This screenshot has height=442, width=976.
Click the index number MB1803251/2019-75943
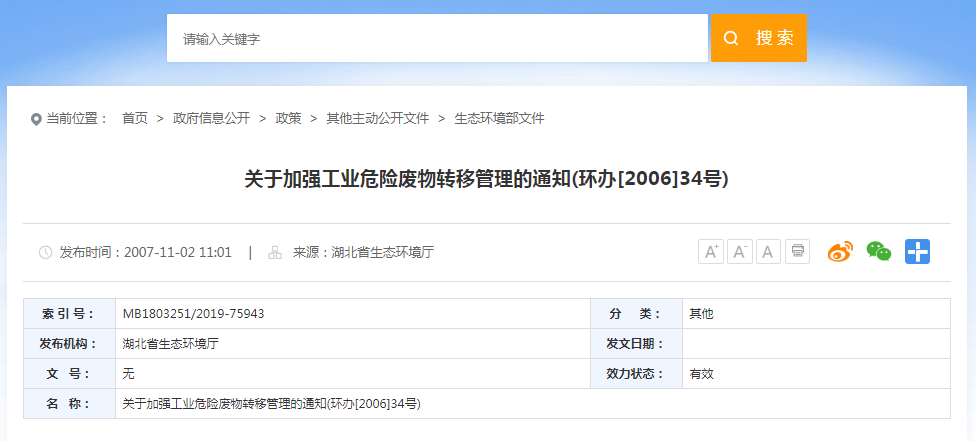click(x=194, y=314)
